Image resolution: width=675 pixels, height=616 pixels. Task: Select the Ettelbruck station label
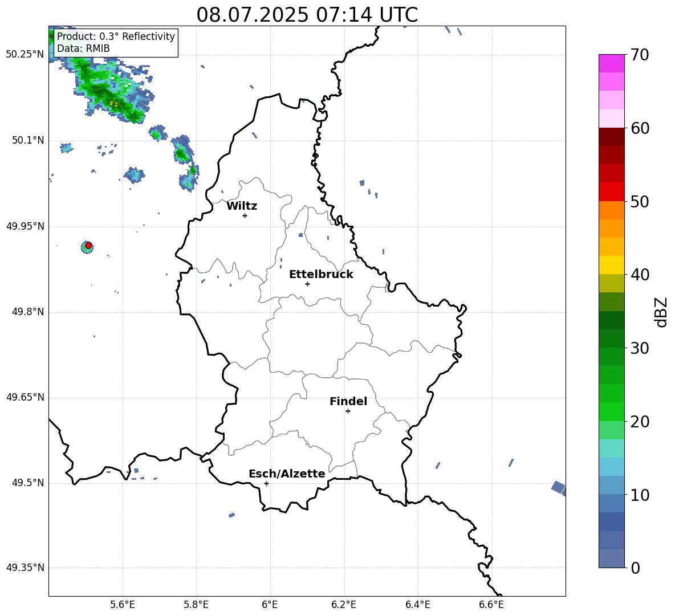point(321,275)
